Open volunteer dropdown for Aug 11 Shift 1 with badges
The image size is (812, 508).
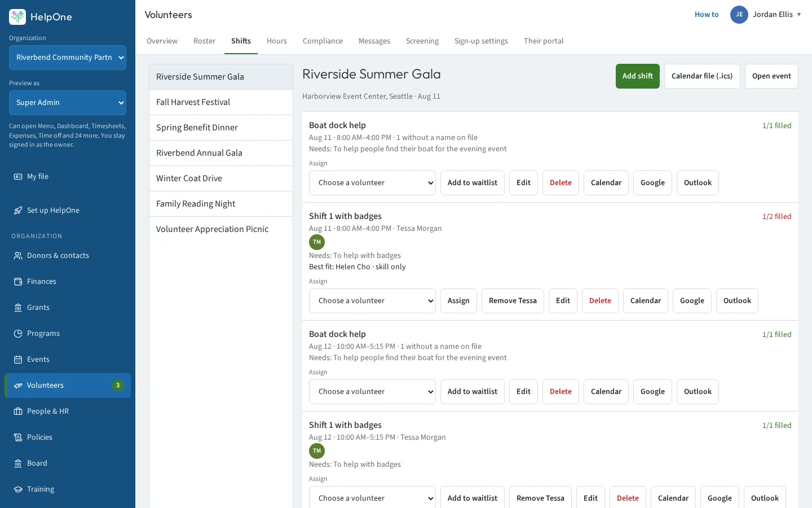(x=372, y=301)
